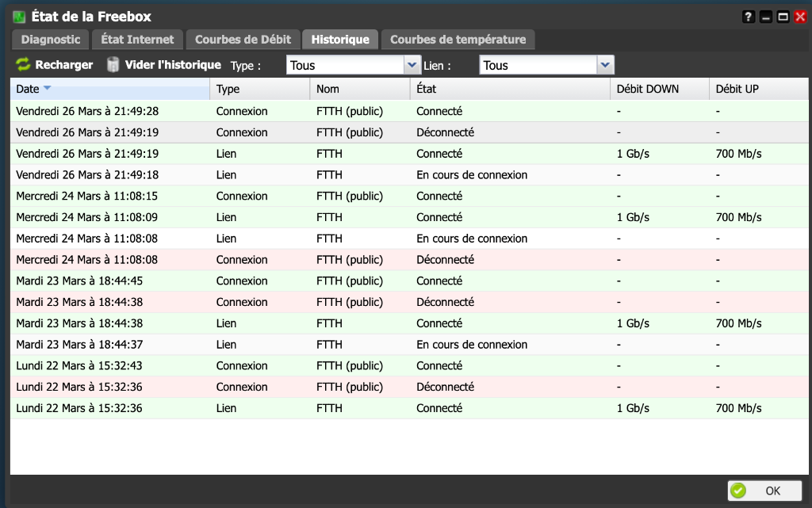
Task: Expand the Type filter dropdown arrow
Action: pos(412,65)
